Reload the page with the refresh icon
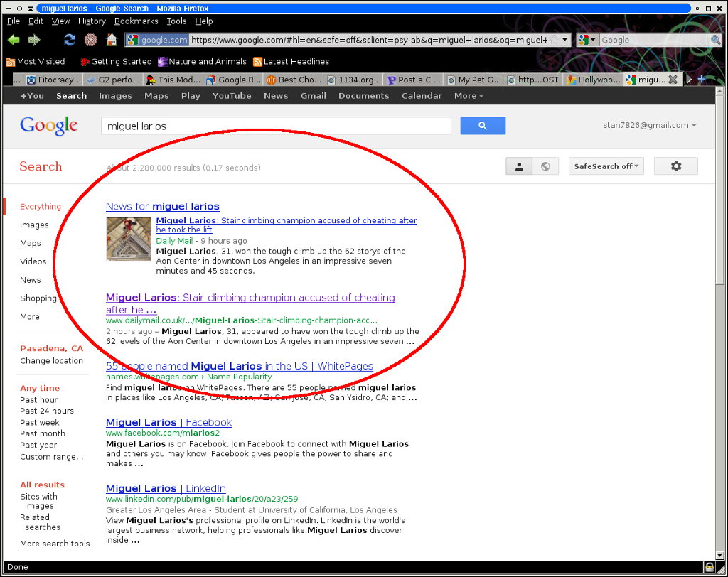 (70, 40)
